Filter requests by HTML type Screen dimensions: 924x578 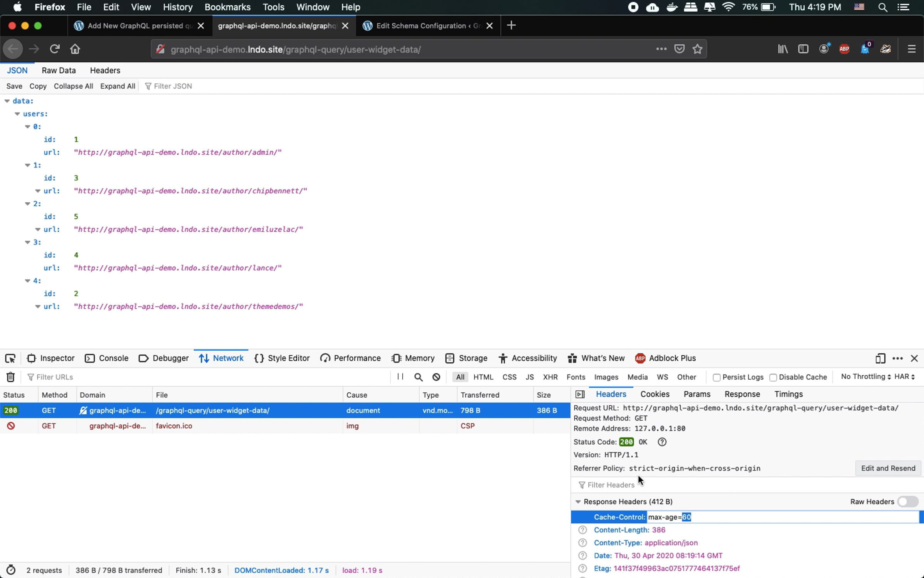click(x=483, y=377)
